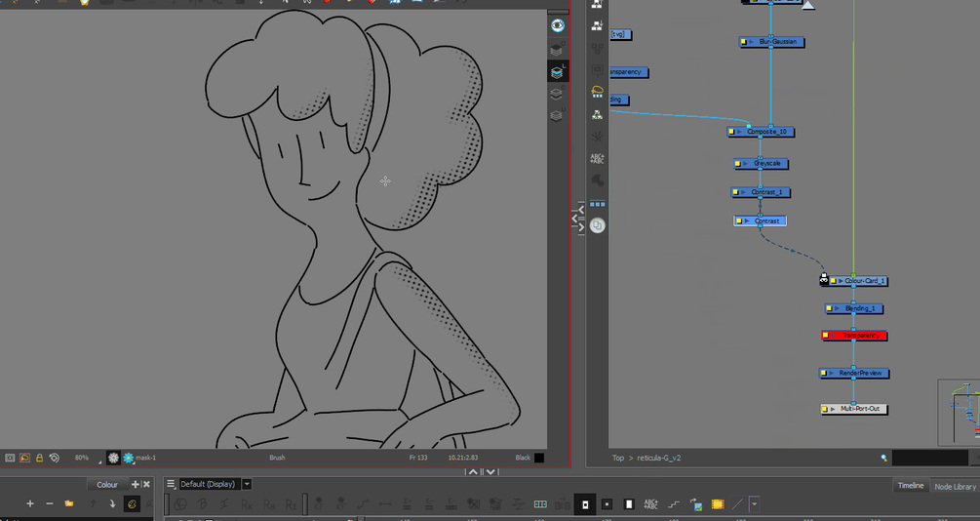Expand Composite_10 node with its arrow
Image resolution: width=980 pixels, height=521 pixels.
[x=739, y=132]
